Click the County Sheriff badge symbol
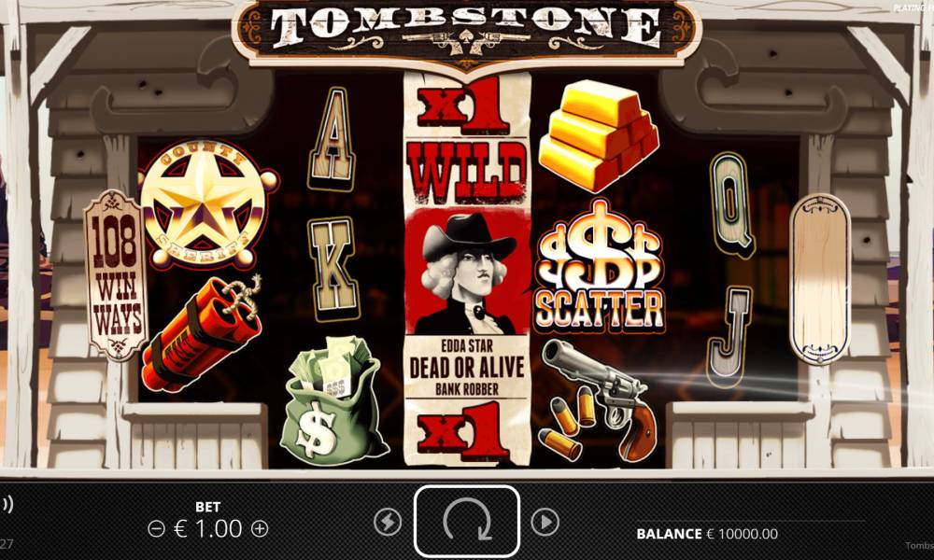This screenshot has width=934, height=560. 208,204
